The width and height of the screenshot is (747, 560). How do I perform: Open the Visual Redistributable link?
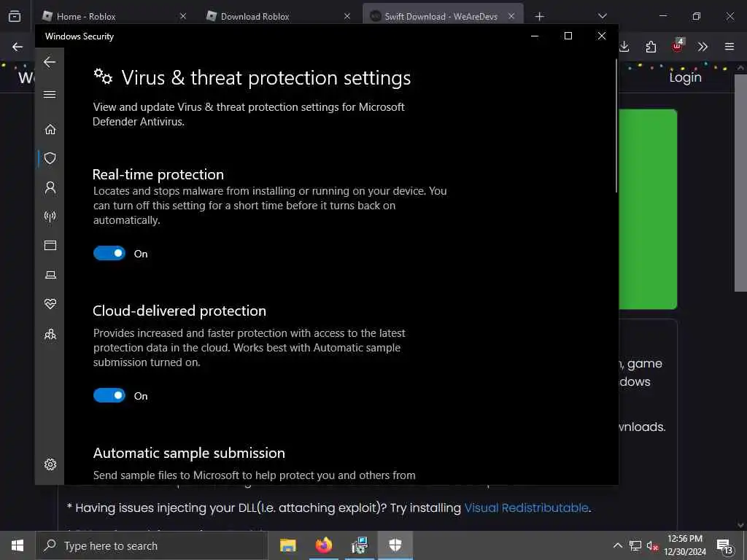pyautogui.click(x=526, y=507)
